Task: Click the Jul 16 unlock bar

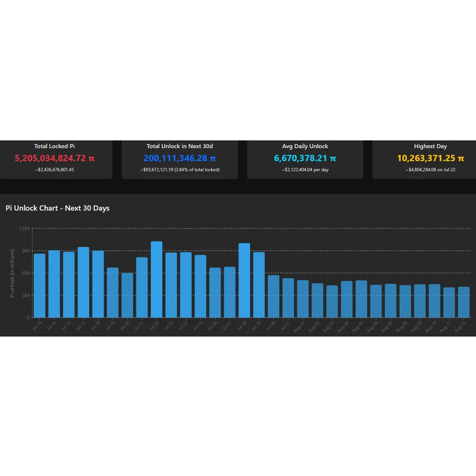Action: pos(69,285)
